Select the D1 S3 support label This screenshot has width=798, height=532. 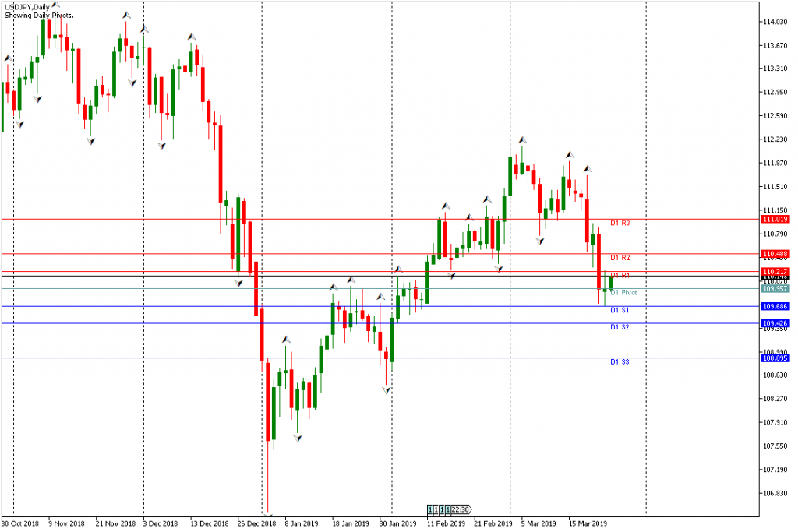(x=620, y=362)
